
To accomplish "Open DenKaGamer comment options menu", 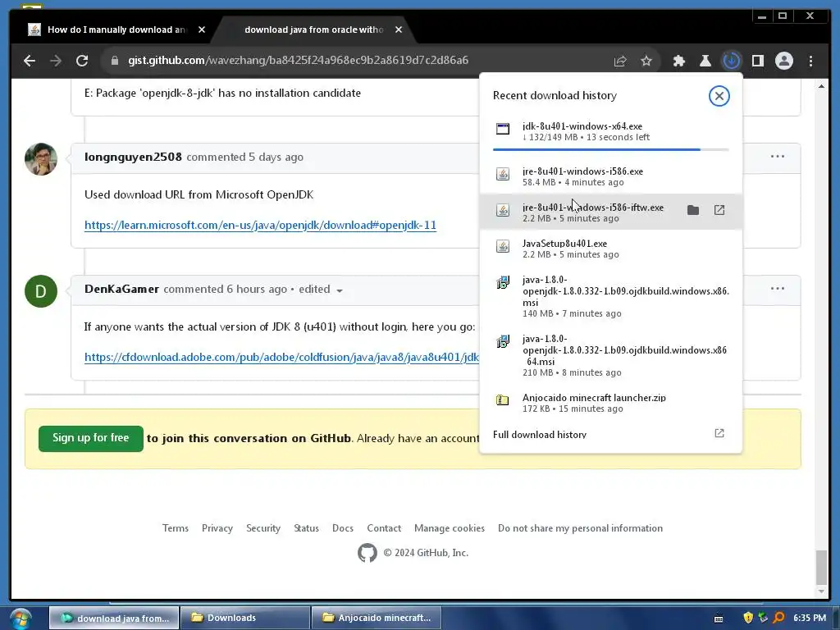I will click(x=778, y=289).
